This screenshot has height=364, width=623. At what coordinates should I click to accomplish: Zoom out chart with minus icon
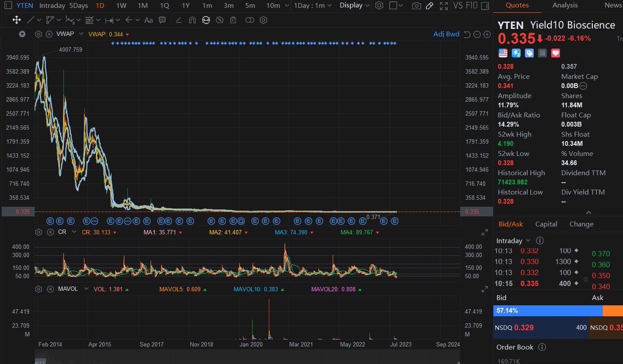[477, 34]
